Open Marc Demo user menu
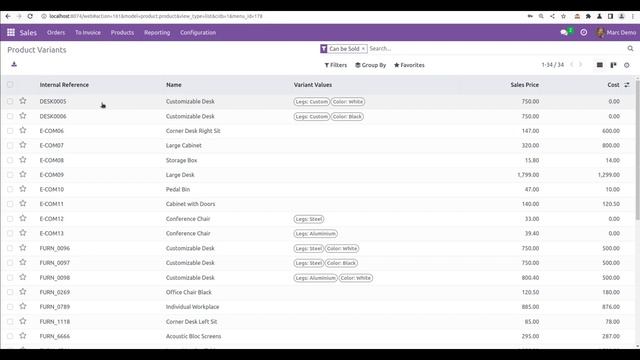640x360 pixels. click(x=616, y=32)
